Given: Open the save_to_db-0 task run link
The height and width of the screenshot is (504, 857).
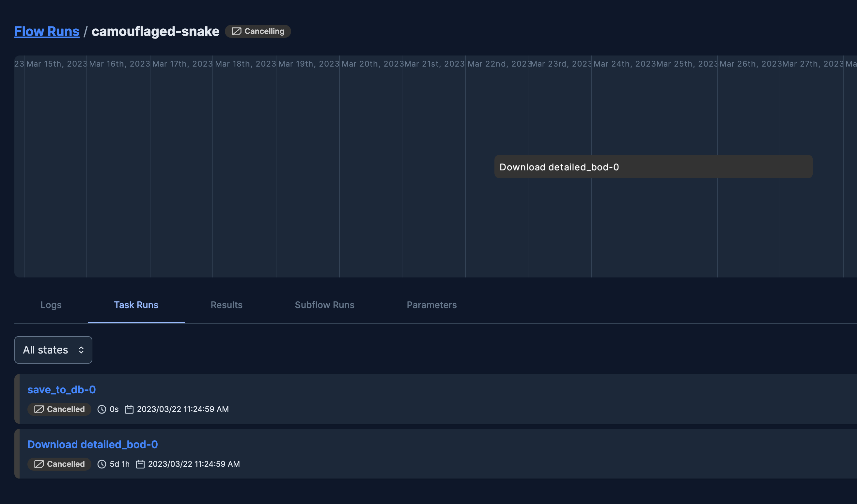Looking at the screenshot, I should pos(62,389).
